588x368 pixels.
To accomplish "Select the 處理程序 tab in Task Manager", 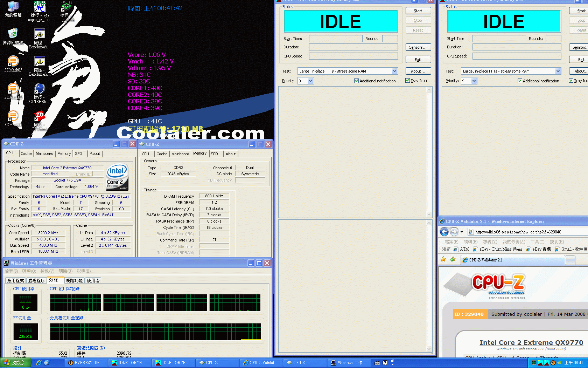I will (x=37, y=280).
